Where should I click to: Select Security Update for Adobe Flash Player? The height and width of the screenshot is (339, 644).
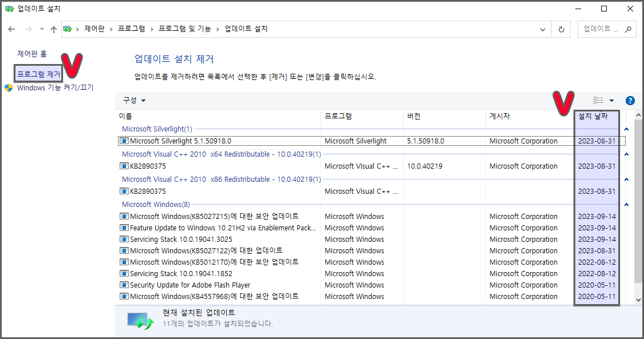click(372, 285)
